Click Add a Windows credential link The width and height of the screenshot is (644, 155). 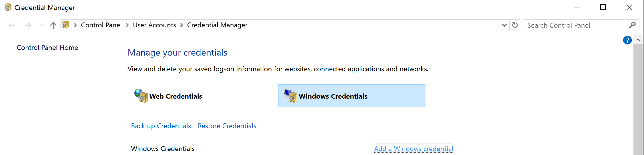[x=413, y=148]
